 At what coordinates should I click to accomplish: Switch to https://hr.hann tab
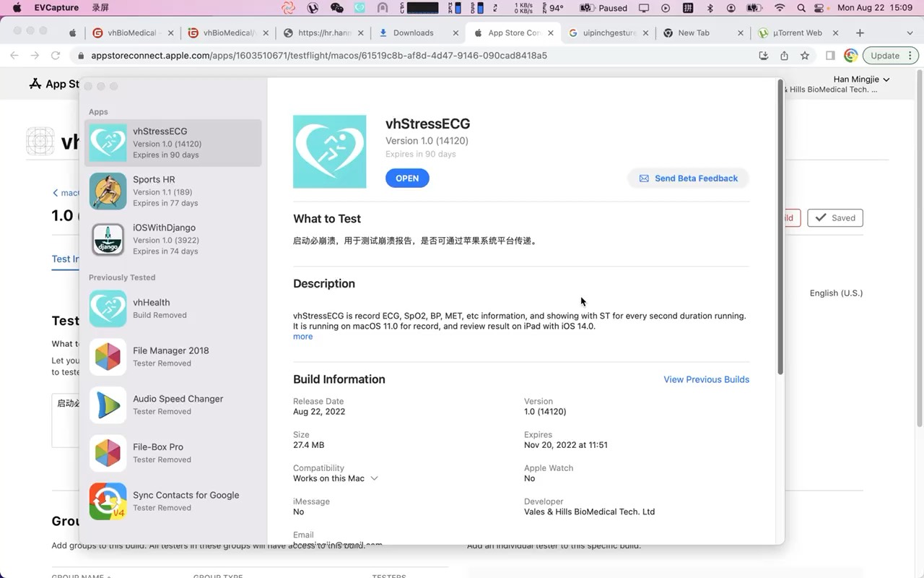[x=323, y=33]
